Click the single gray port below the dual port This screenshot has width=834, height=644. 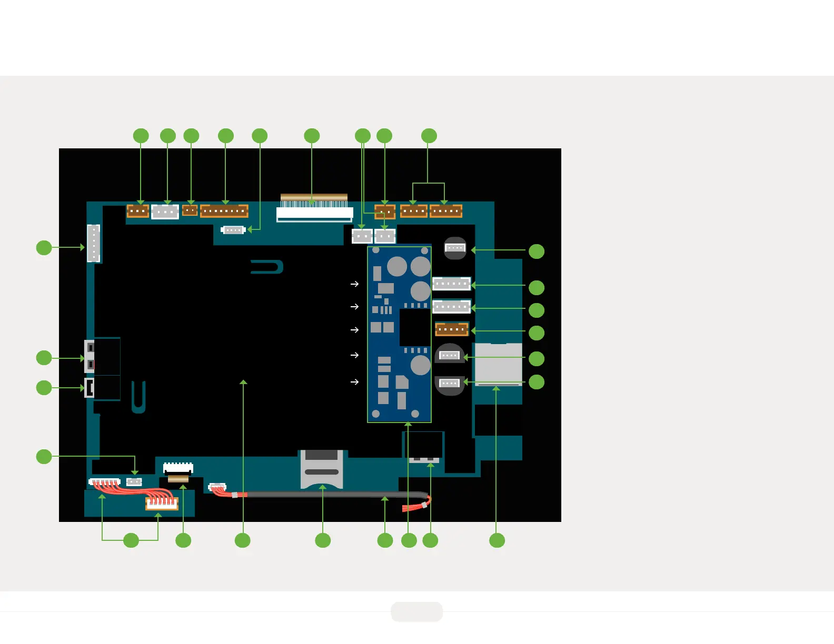[90, 388]
